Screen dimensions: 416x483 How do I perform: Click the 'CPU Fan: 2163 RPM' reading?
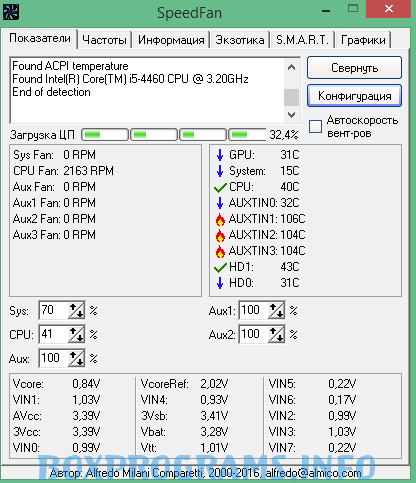(63, 171)
